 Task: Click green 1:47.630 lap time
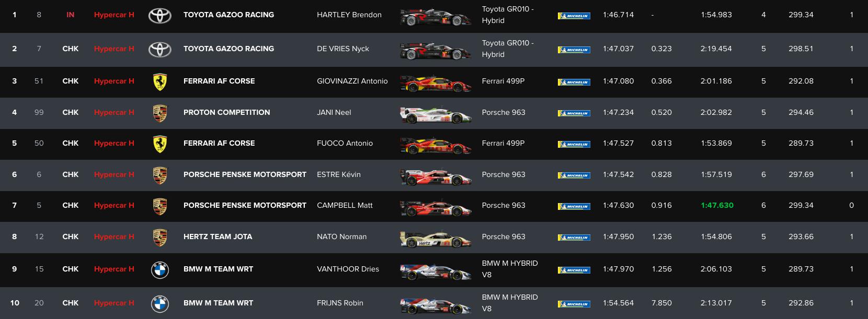[x=717, y=205]
